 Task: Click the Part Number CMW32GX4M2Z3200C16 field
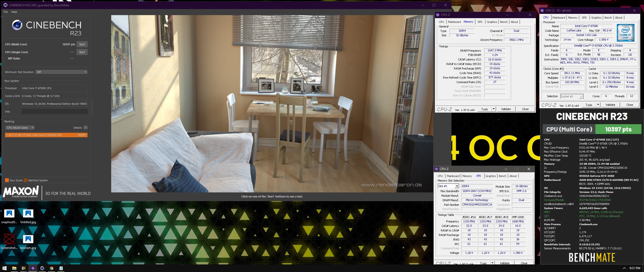477,205
